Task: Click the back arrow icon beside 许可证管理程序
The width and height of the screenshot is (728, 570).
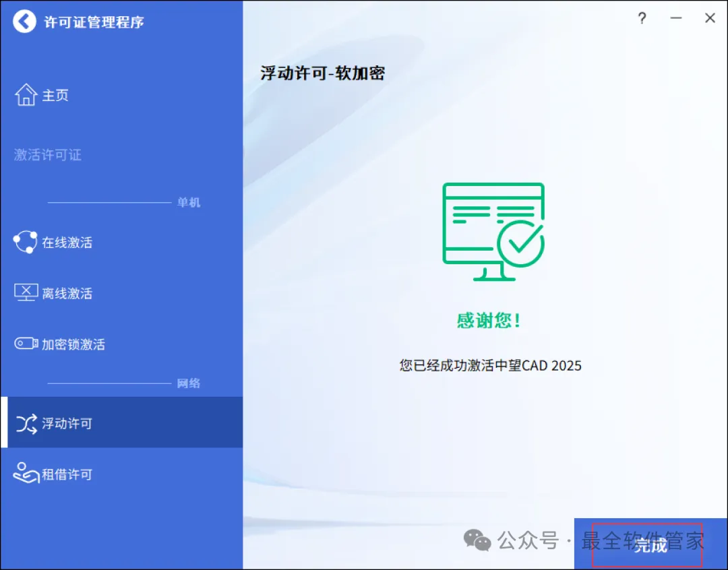Action: (24, 21)
